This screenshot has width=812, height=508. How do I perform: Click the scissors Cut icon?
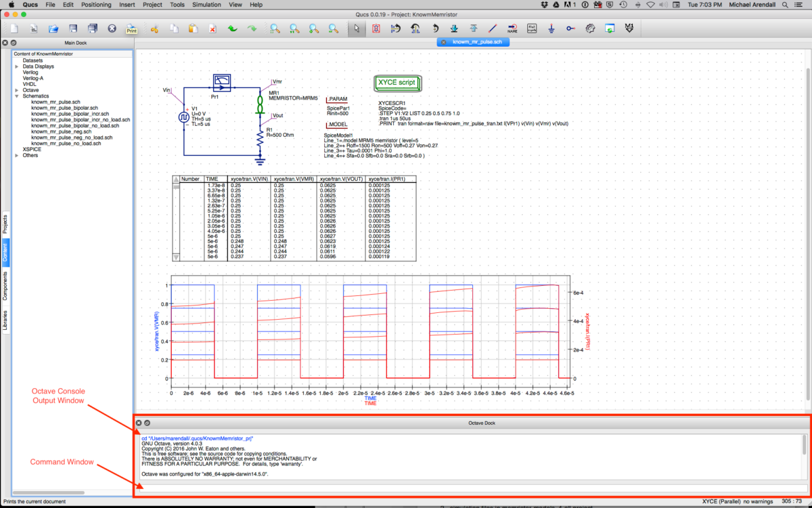(154, 29)
